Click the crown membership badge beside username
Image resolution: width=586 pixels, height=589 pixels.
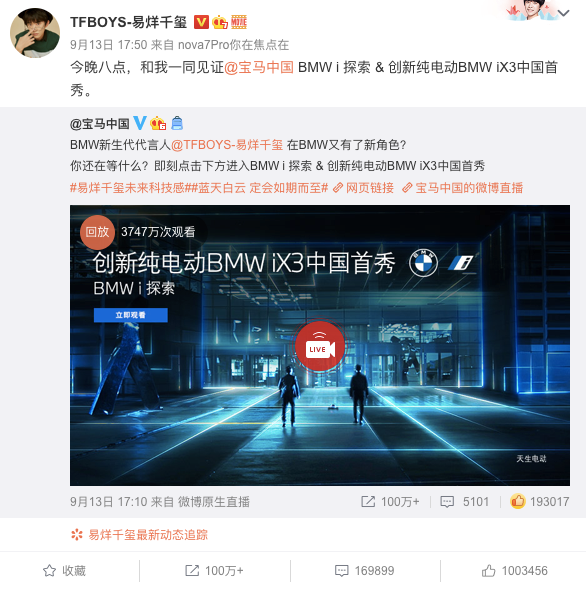[220, 22]
